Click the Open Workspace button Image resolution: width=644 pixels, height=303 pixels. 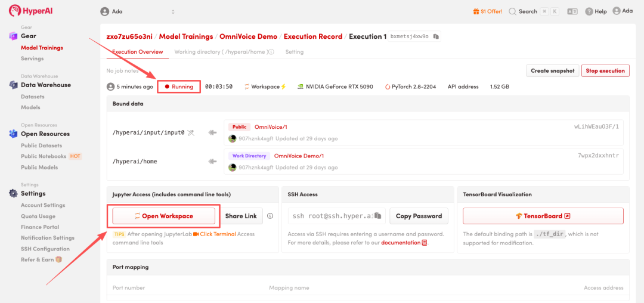click(164, 216)
